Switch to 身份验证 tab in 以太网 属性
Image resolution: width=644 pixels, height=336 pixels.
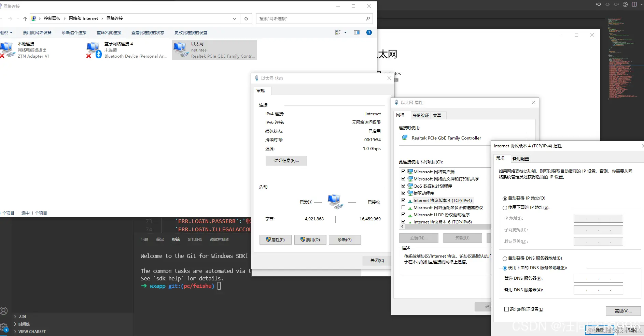[x=420, y=116]
